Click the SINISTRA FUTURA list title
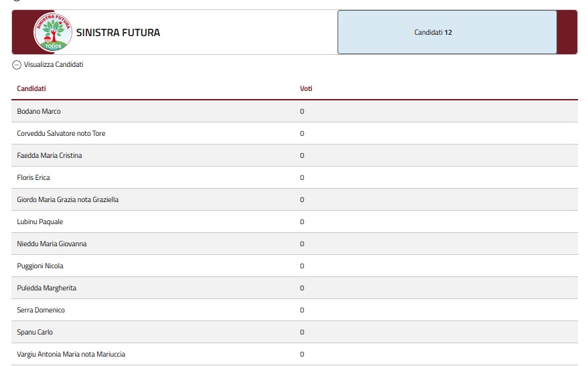 [x=118, y=33]
